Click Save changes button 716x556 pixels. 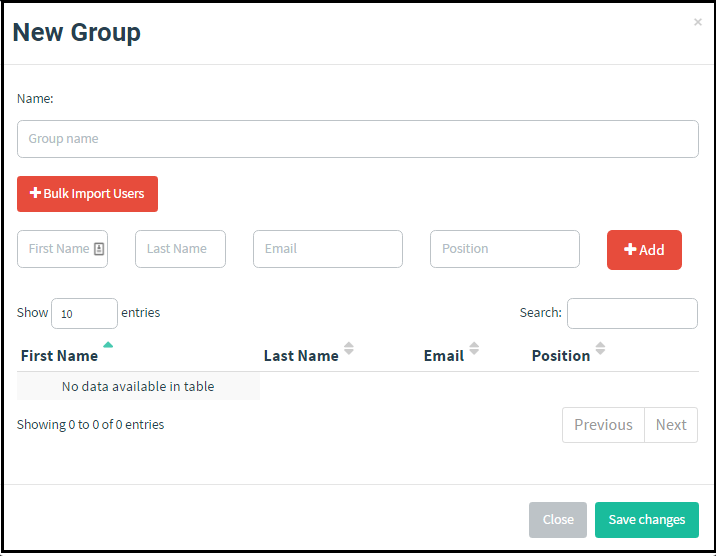click(x=646, y=520)
